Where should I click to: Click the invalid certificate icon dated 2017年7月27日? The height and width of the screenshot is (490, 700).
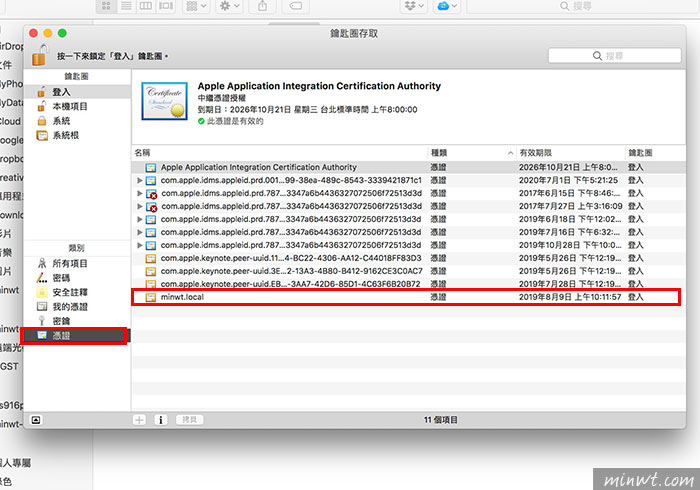pyautogui.click(x=151, y=207)
